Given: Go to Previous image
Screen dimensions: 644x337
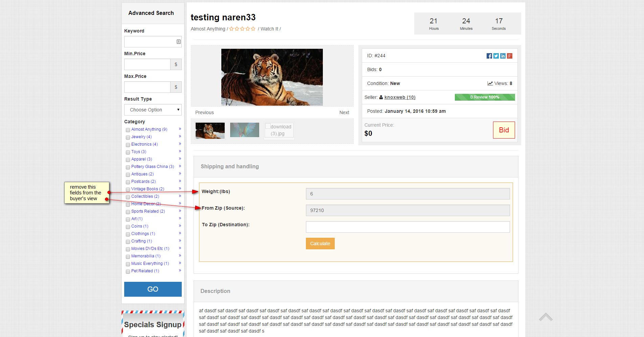Looking at the screenshot, I should [x=204, y=112].
